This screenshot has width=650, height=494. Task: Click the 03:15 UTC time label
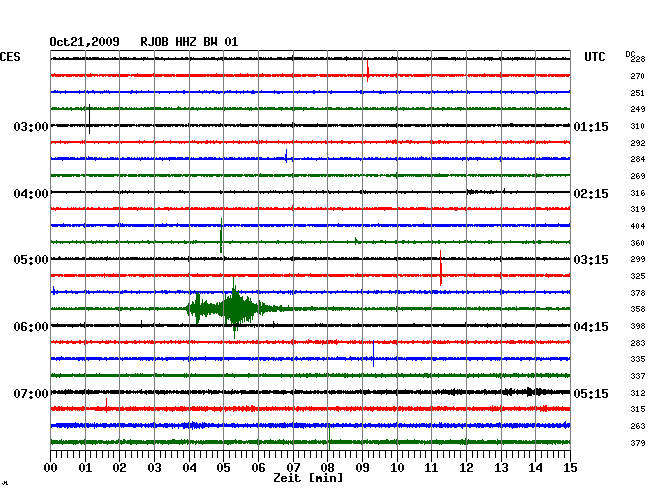(591, 260)
